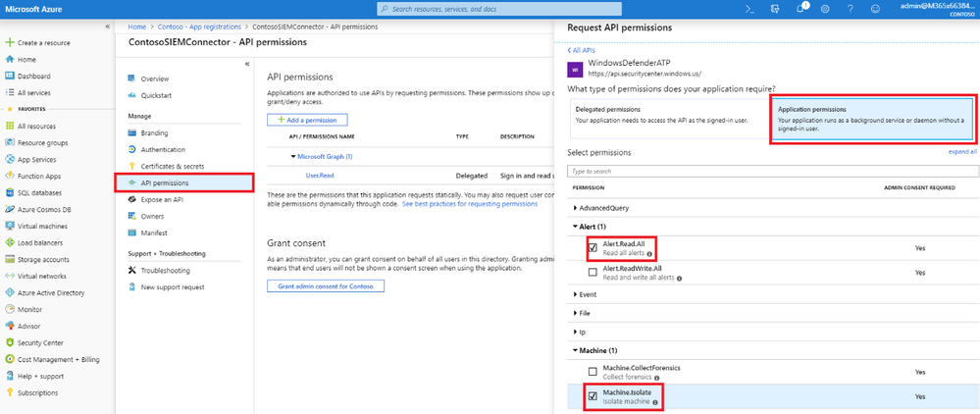Click the Home icon in sidebar
This screenshot has width=980, height=414.
[x=10, y=60]
